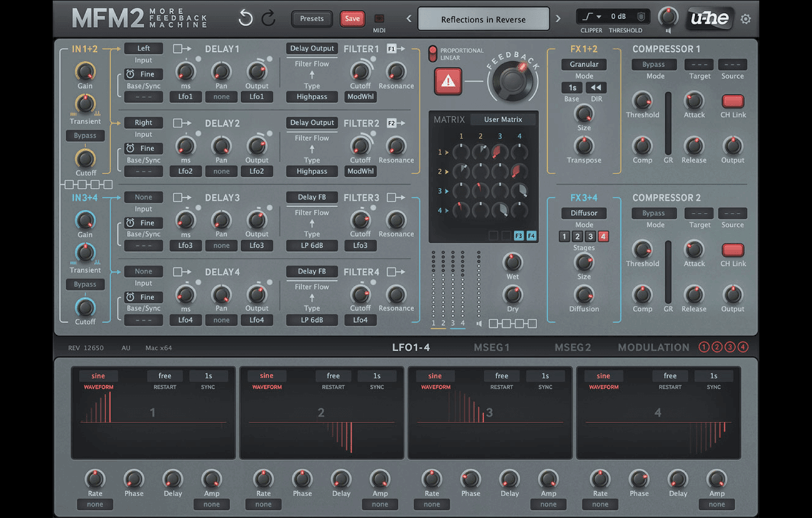Click the F2 output icon beside FILTER2
The width and height of the screenshot is (812, 518).
click(395, 123)
